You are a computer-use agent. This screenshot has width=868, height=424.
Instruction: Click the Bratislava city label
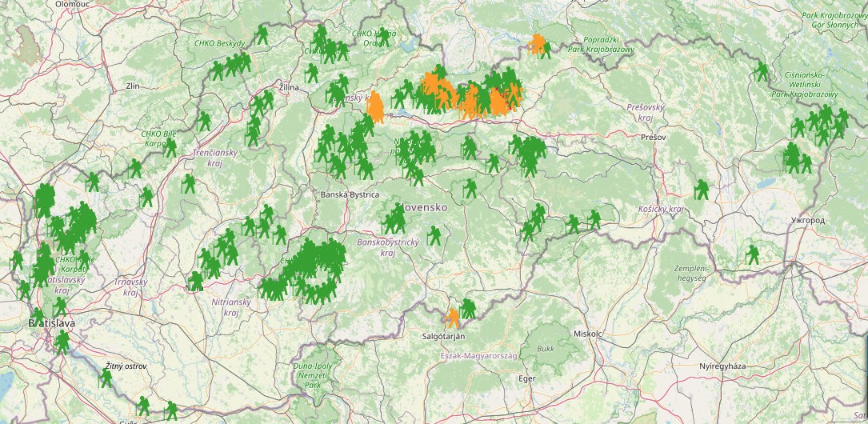point(51,323)
